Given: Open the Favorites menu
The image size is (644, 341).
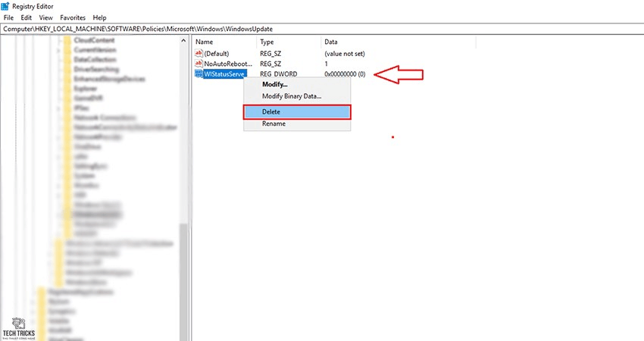Looking at the screenshot, I should pos(73,17).
